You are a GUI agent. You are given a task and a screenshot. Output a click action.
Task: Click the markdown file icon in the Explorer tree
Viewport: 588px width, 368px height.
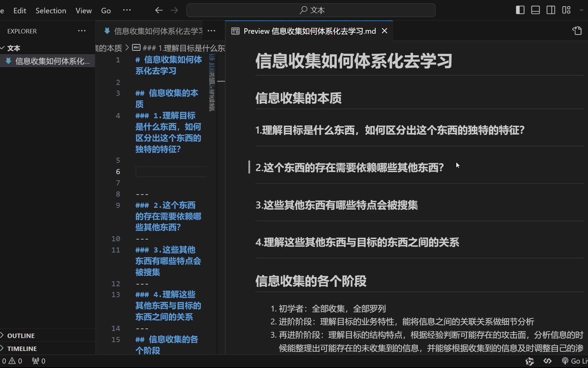click(9, 61)
